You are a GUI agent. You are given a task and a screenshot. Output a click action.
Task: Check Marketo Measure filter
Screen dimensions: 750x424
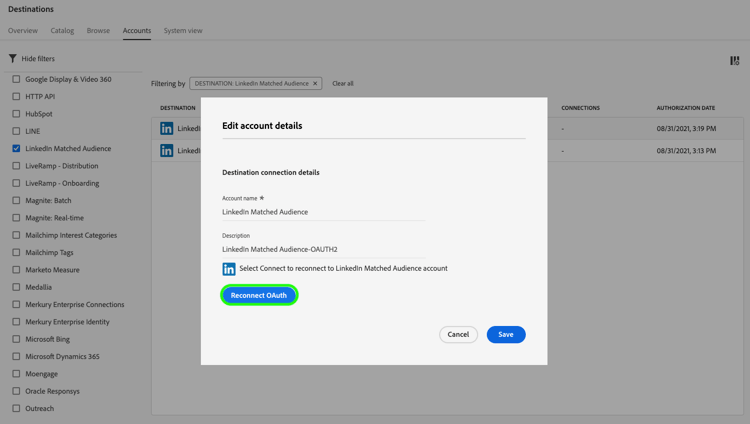(x=16, y=269)
